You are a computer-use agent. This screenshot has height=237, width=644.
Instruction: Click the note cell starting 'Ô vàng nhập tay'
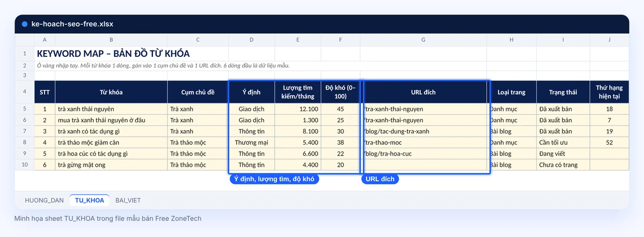tap(163, 65)
